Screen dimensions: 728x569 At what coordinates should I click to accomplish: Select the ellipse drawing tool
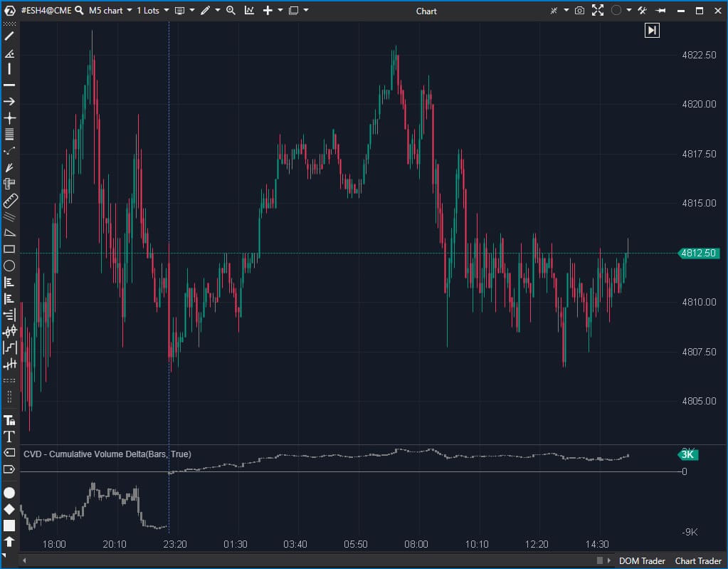coord(9,266)
